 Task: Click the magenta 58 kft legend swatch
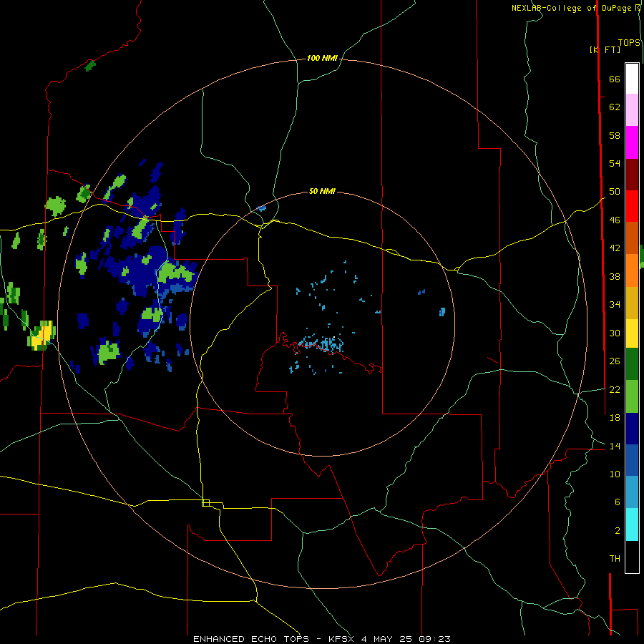click(x=632, y=142)
